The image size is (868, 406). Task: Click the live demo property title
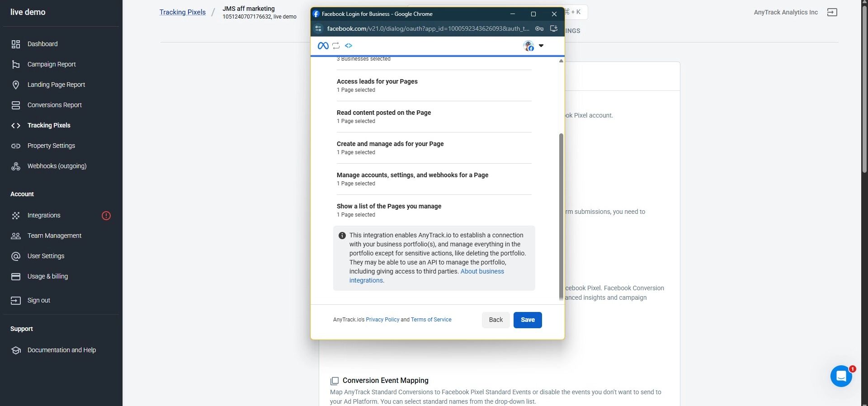point(28,12)
